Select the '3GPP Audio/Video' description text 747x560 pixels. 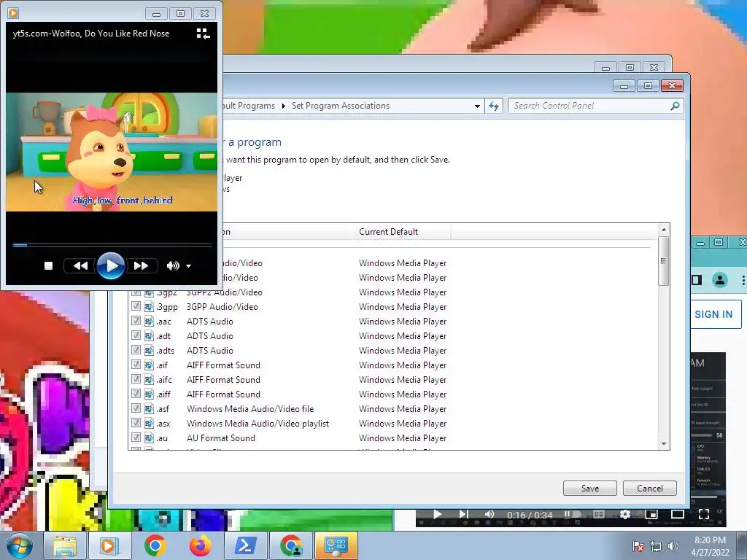[222, 307]
